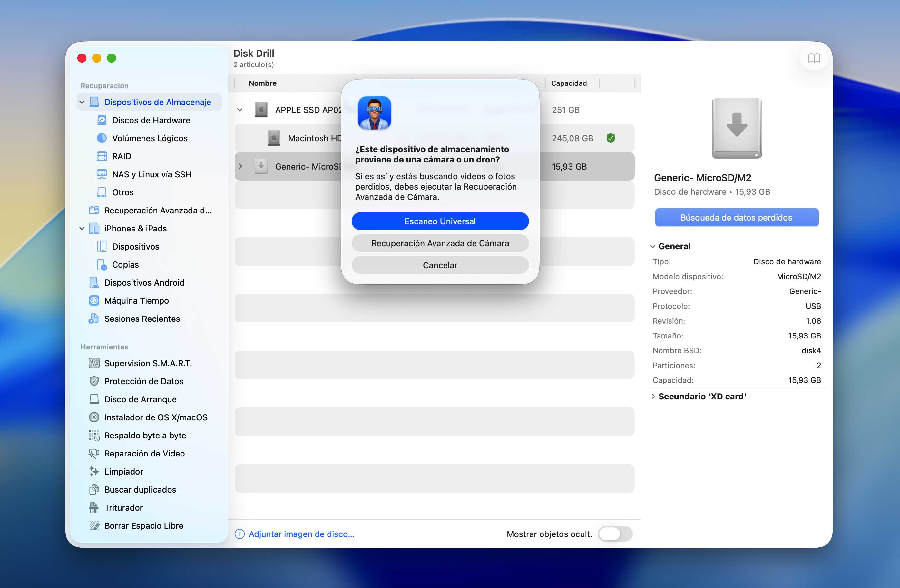
Task: Click the plus icon beside Adjuntar imagen de disco
Action: pos(240,534)
